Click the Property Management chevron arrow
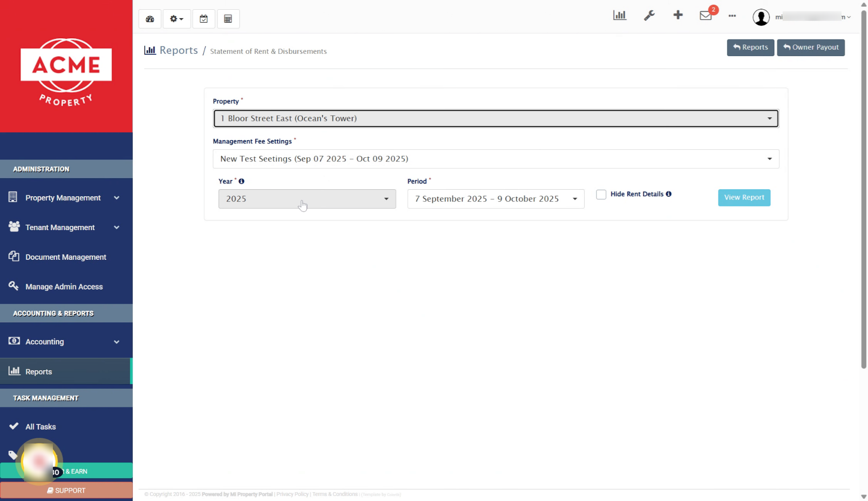This screenshot has height=501, width=868. [117, 198]
